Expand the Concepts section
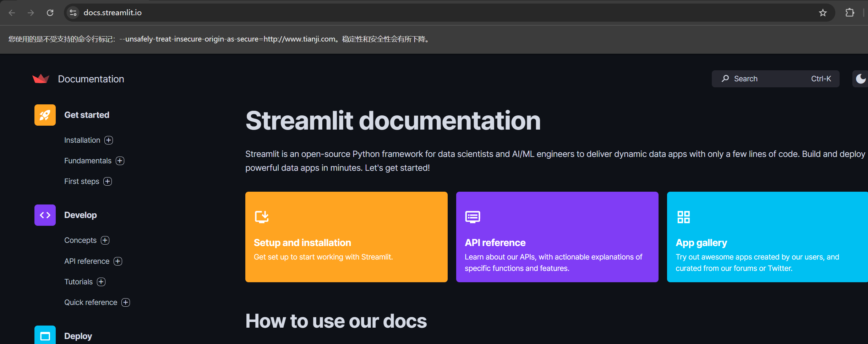This screenshot has width=868, height=344. tap(105, 240)
